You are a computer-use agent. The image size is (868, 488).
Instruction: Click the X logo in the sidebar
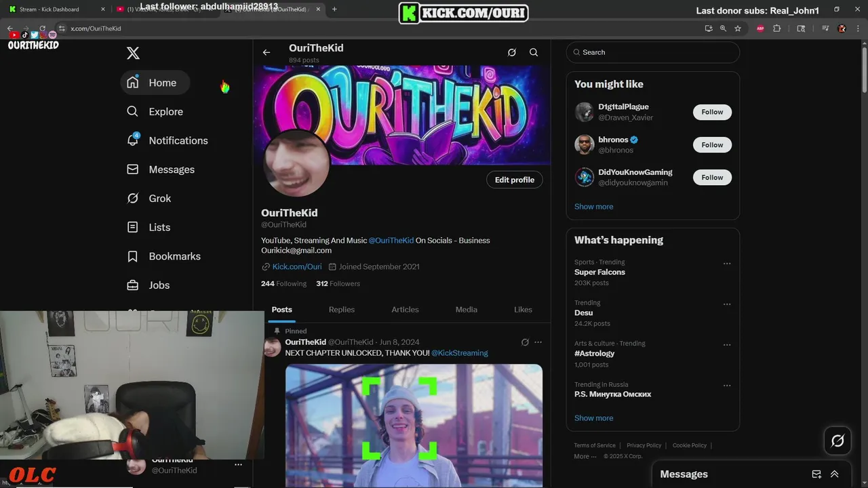point(133,53)
